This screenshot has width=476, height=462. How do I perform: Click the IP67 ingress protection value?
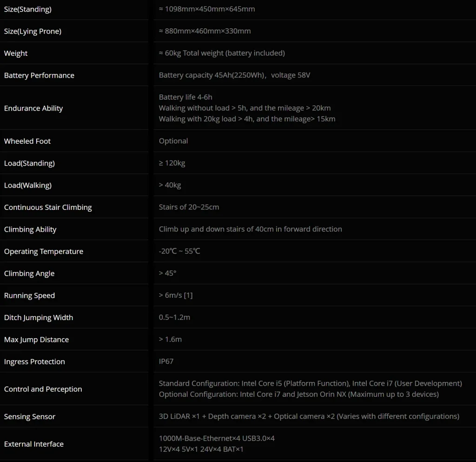(166, 362)
